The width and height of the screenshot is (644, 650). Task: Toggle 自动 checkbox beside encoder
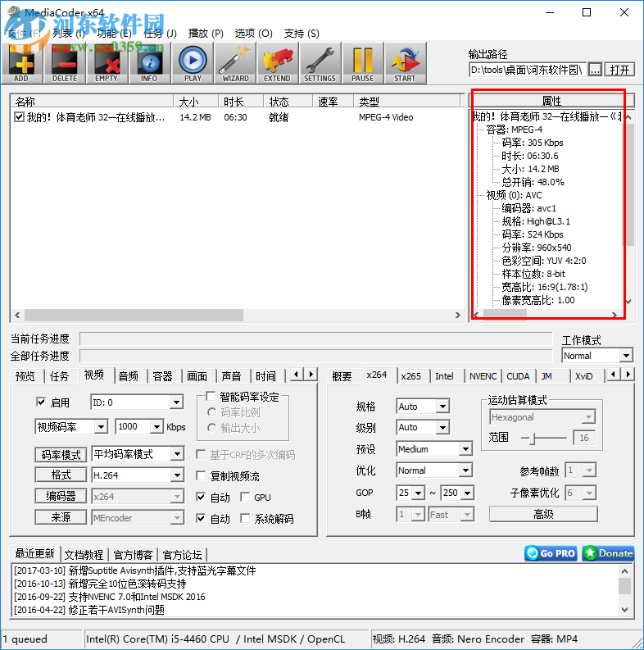pos(201,497)
